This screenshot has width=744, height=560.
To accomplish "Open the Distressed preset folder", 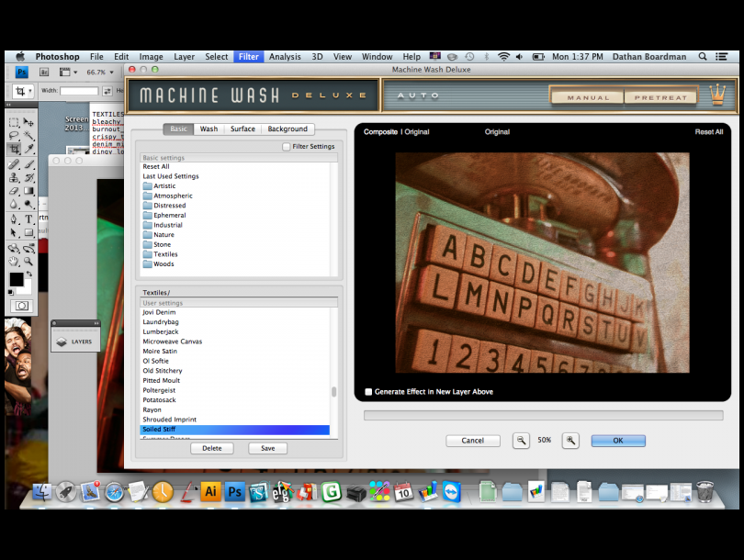I will click(x=169, y=206).
